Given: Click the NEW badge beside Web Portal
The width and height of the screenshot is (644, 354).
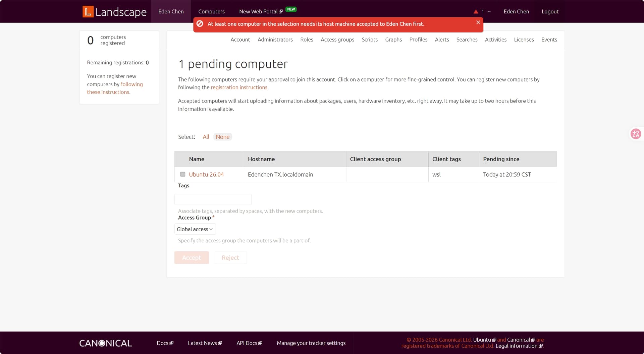Looking at the screenshot, I should [291, 9].
